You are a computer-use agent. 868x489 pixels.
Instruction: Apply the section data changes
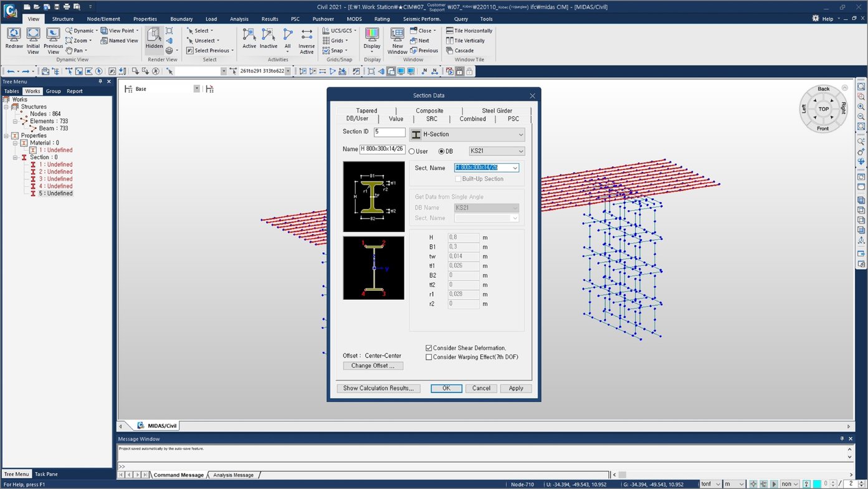515,388
